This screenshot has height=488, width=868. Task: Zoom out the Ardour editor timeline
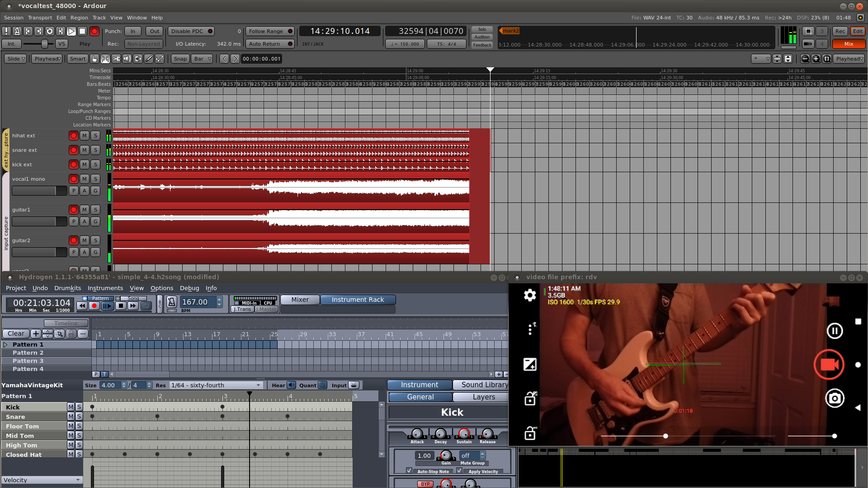click(805, 59)
